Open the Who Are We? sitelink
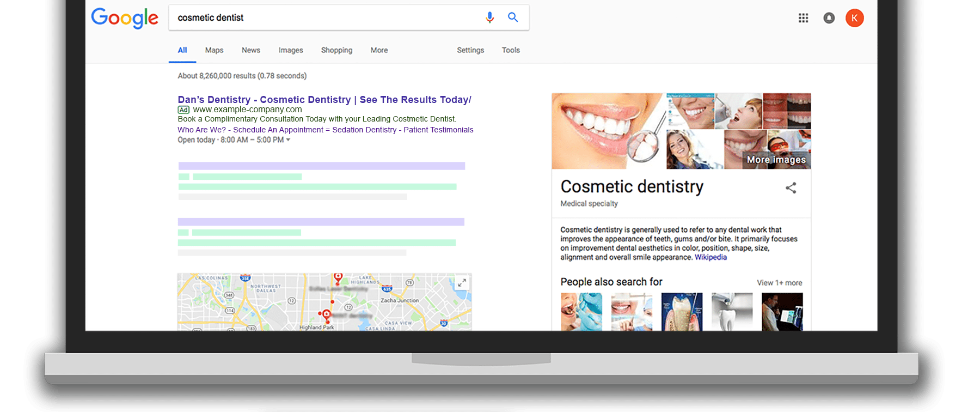Screen dimensions: 980x412 coord(201,130)
